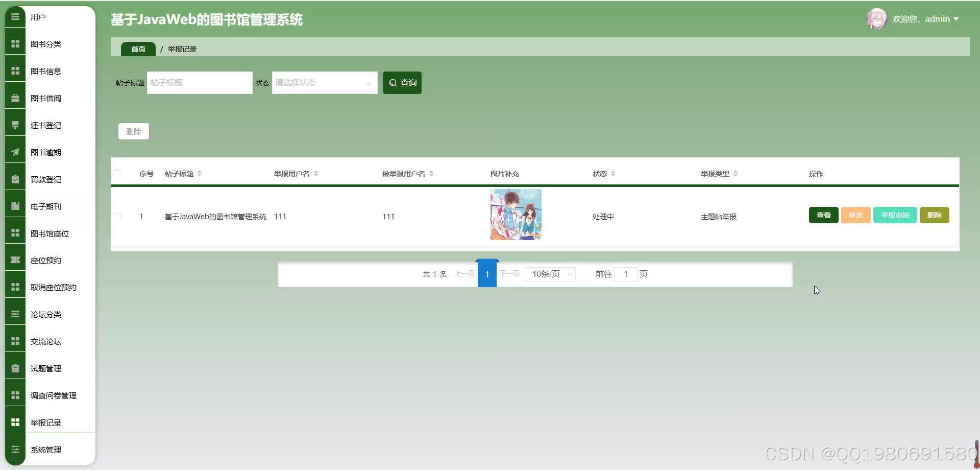Select the 图书借阅 briefcase sidebar icon
The image size is (980, 470).
click(x=15, y=98)
